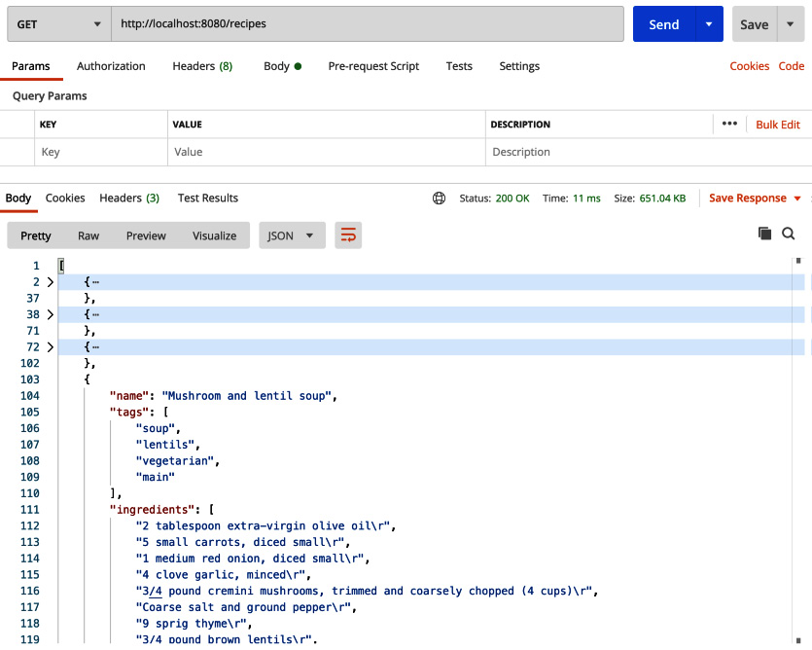
Task: Click the network globe icon
Action: (440, 198)
